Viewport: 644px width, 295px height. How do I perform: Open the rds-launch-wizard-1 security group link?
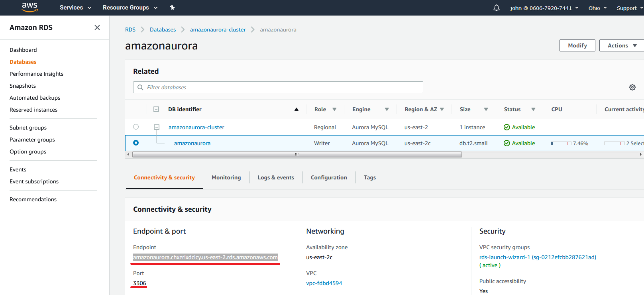[538, 257]
